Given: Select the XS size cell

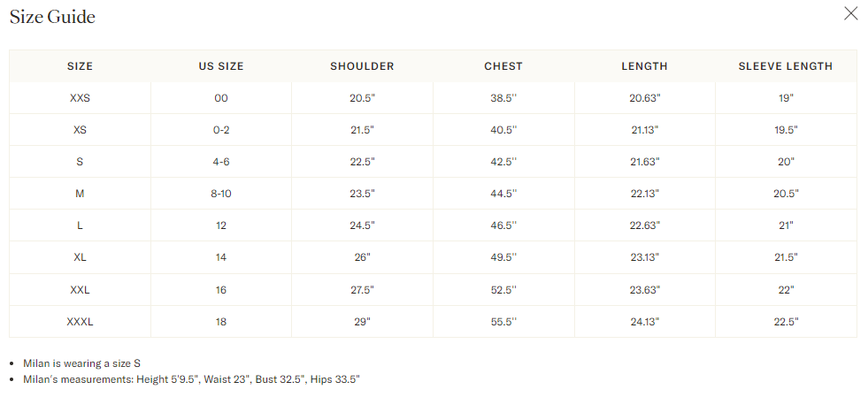Looking at the screenshot, I should (80, 130).
